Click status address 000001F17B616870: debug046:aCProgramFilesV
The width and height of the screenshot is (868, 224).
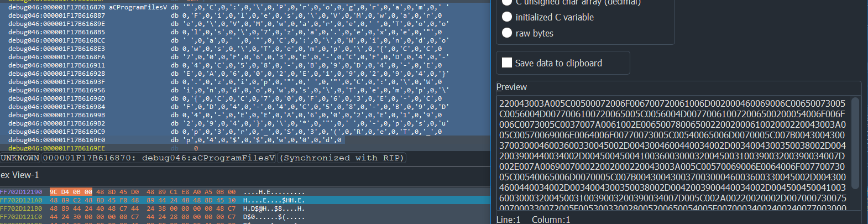159,158
